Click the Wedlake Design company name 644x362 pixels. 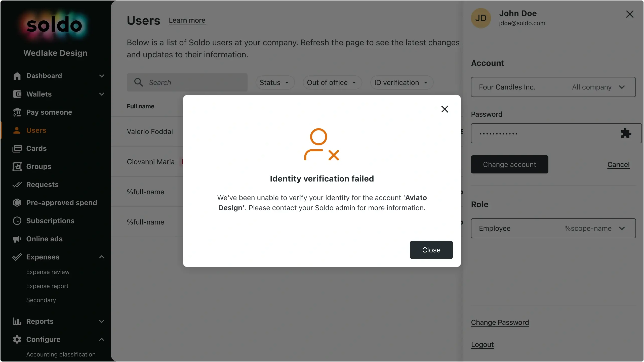tap(55, 53)
